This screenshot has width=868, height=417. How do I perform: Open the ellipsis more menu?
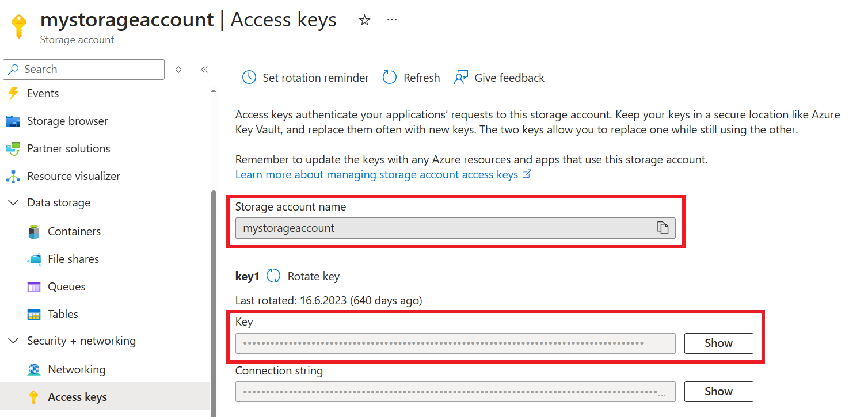[391, 19]
